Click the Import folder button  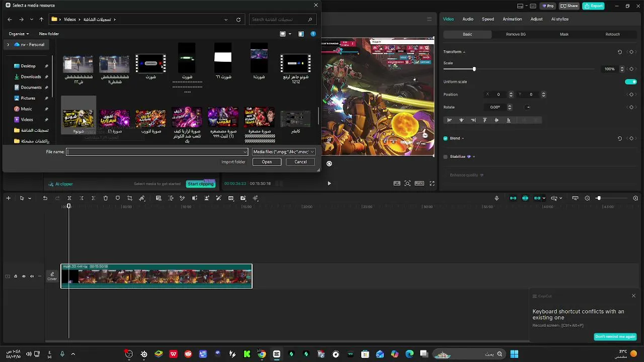tap(233, 162)
